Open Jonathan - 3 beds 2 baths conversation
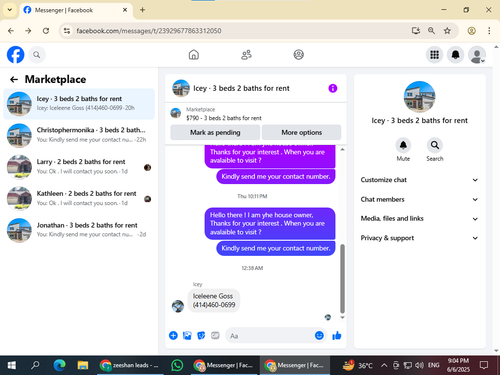500x375 pixels. click(79, 230)
